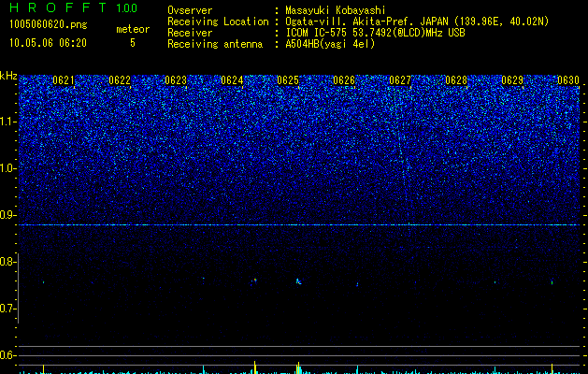
Task: Click the 0624 time marker
Action: coord(232,80)
